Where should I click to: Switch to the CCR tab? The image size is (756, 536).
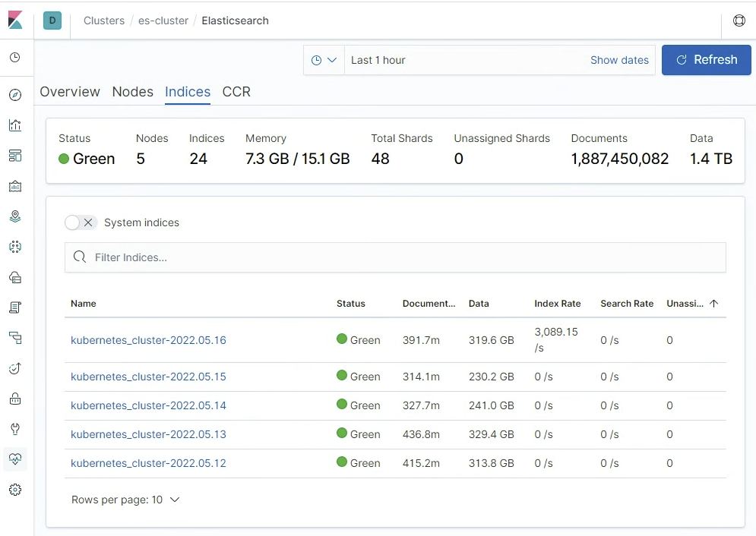point(236,92)
